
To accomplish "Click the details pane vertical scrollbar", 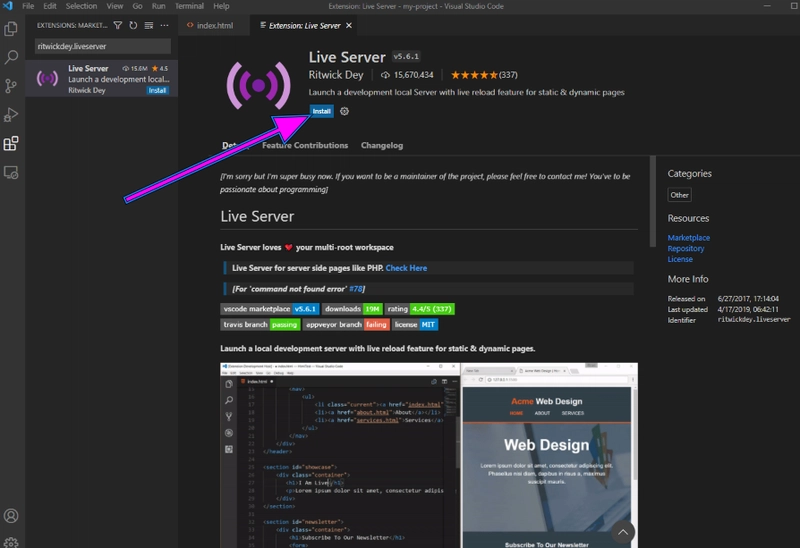I will pyautogui.click(x=652, y=202).
